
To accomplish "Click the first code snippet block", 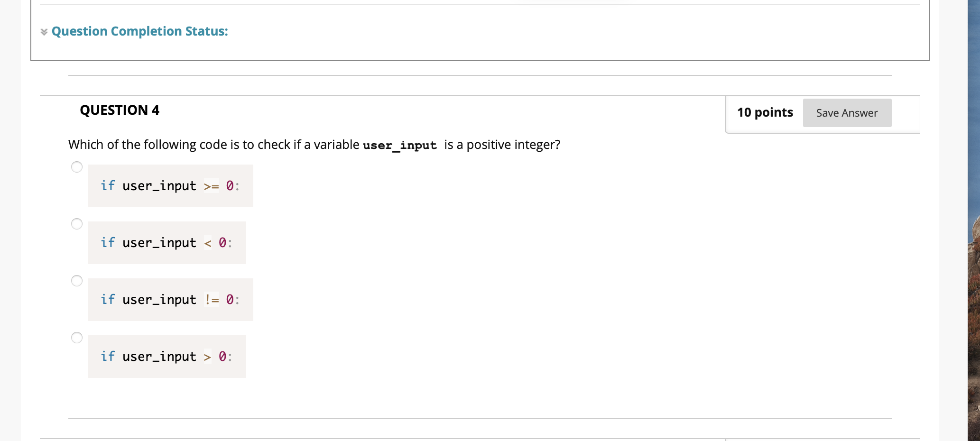I will 170,186.
